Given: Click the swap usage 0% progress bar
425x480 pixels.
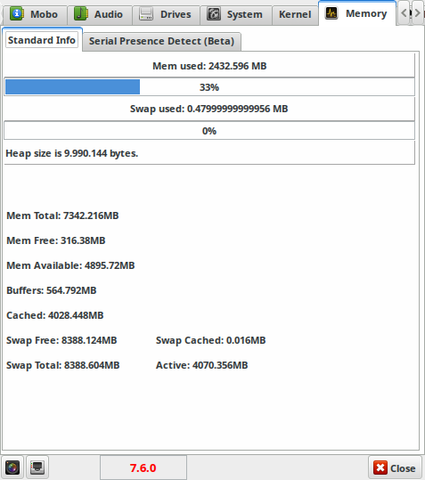Looking at the screenshot, I should click(209, 131).
